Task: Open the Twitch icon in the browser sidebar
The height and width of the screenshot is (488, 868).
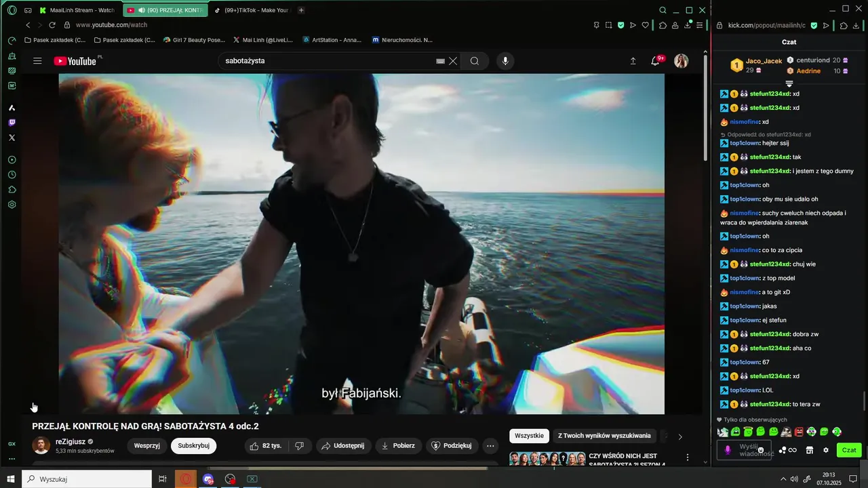Action: (x=12, y=123)
